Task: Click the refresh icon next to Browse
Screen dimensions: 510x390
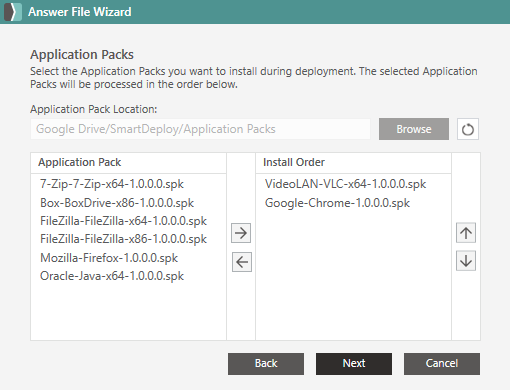Action: click(x=468, y=129)
